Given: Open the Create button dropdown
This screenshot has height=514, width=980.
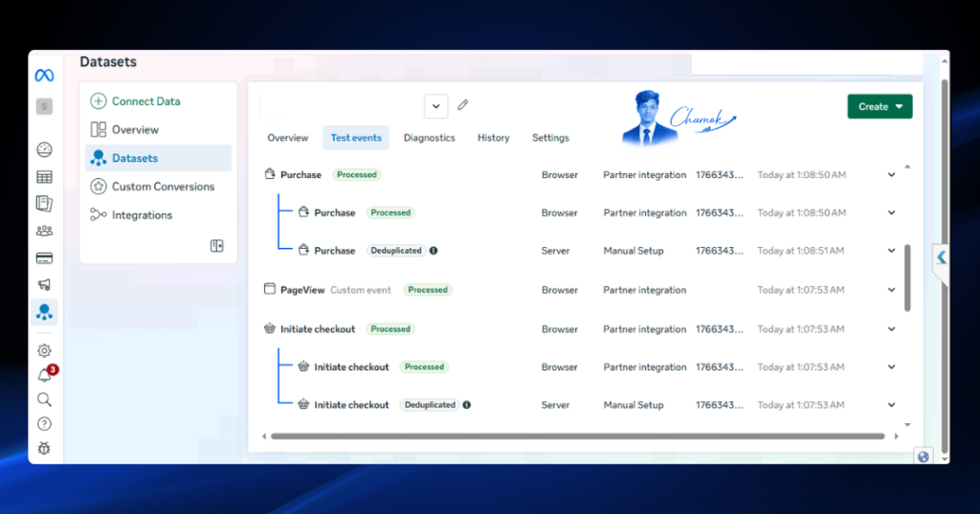Looking at the screenshot, I should point(880,106).
